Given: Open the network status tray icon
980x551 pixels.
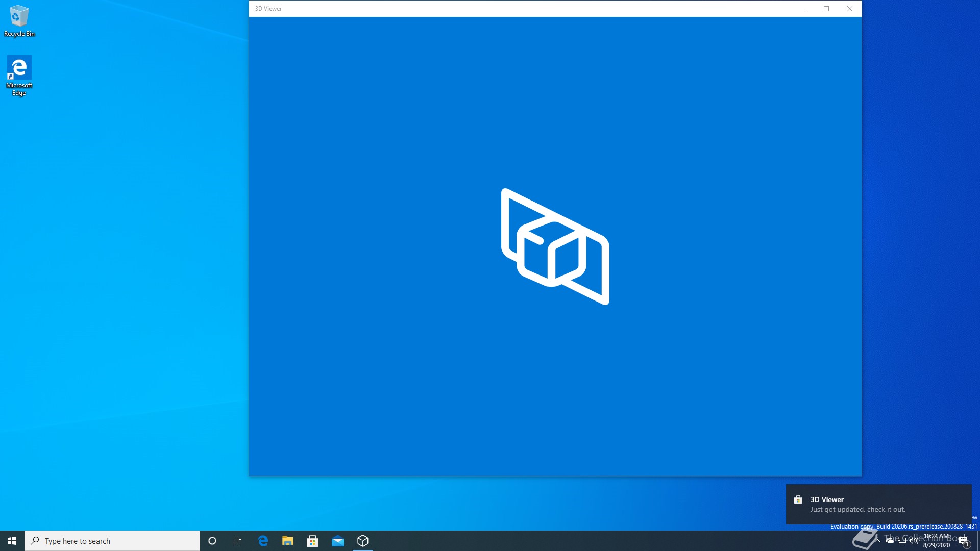Looking at the screenshot, I should (902, 541).
